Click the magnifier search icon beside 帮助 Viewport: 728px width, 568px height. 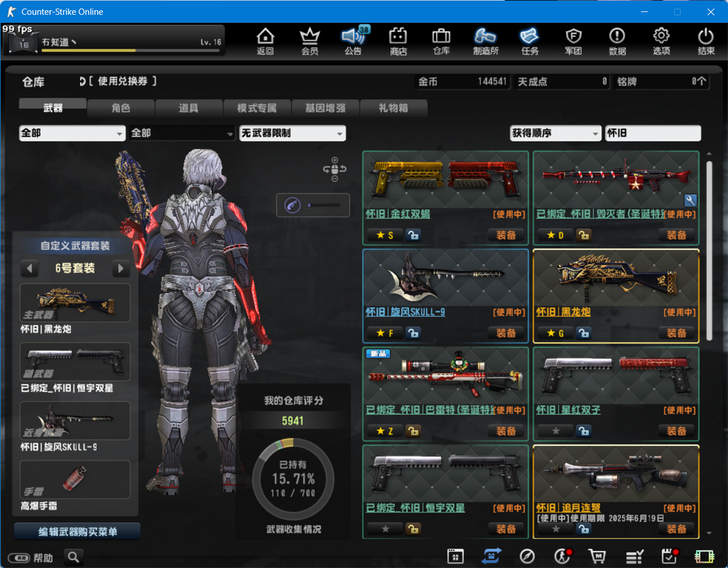[73, 557]
